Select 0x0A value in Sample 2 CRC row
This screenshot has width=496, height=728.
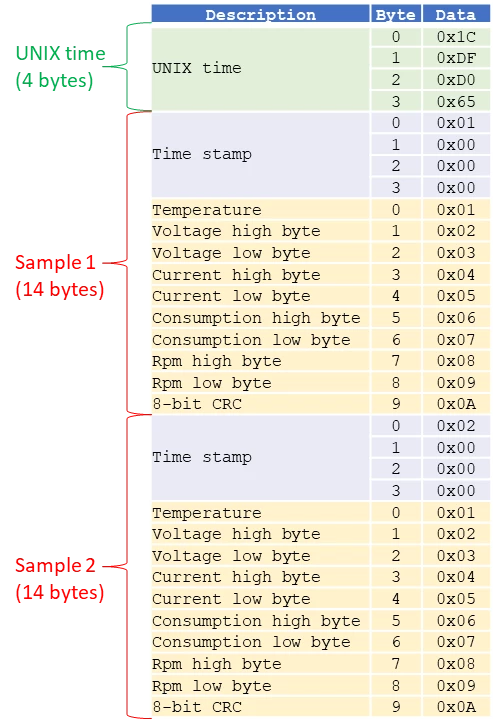456,707
